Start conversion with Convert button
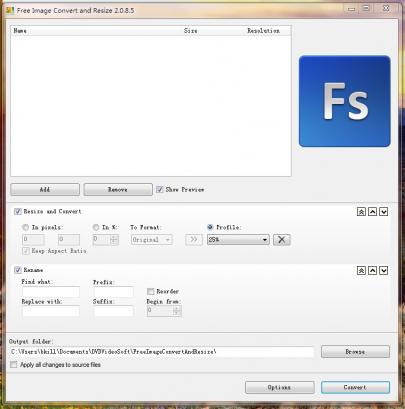405x409 pixels. (x=355, y=387)
